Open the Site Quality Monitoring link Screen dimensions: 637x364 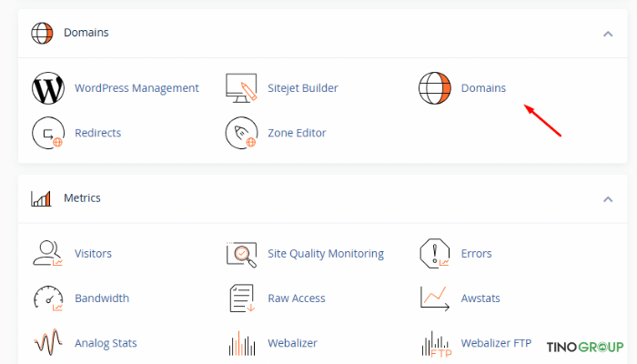coord(326,254)
